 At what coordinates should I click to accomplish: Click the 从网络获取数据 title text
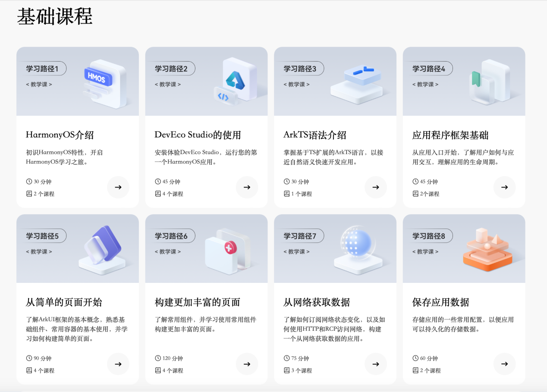pos(316,302)
